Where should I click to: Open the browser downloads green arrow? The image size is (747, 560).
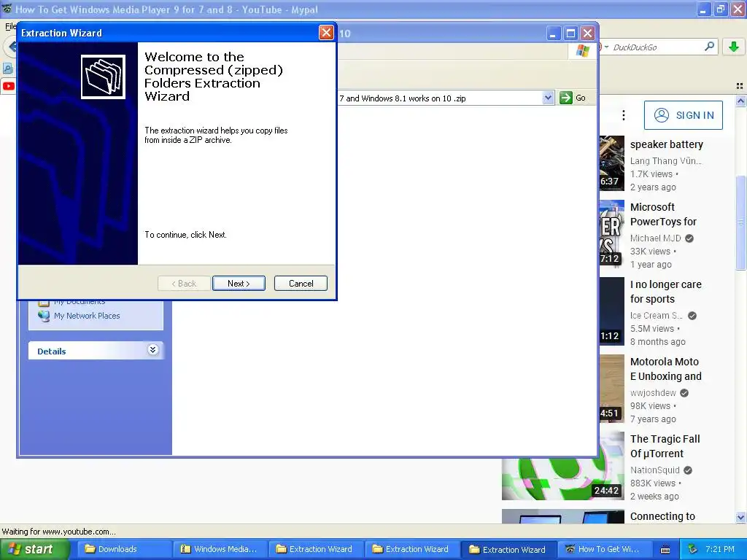point(734,47)
